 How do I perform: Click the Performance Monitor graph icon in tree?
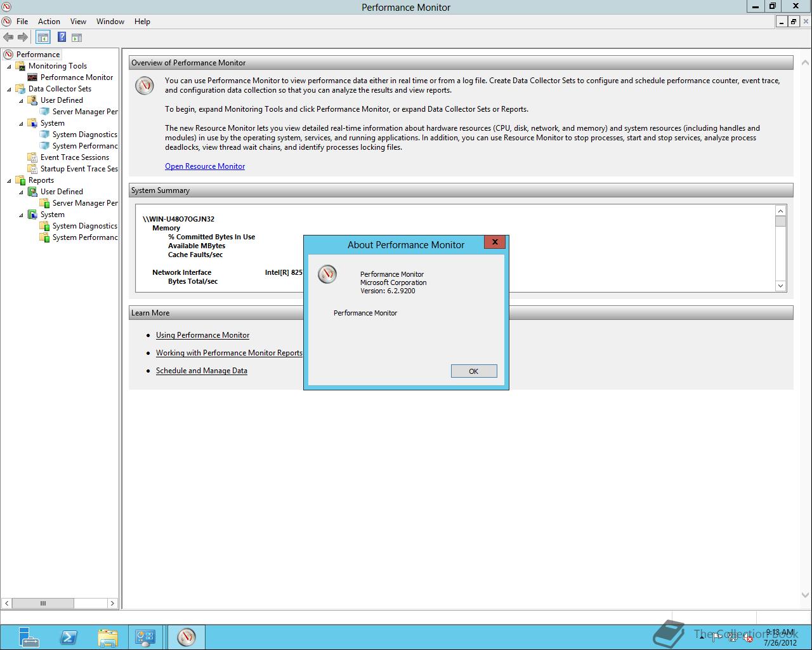[32, 77]
